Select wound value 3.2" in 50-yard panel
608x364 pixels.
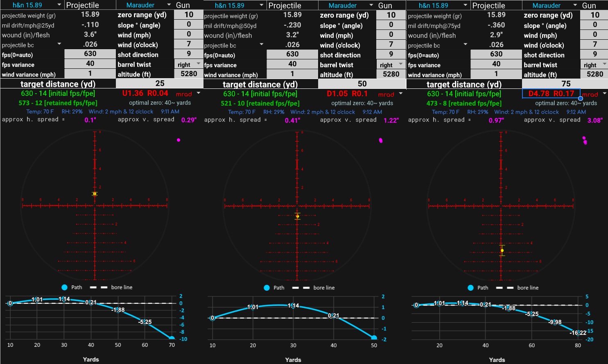tap(292, 35)
